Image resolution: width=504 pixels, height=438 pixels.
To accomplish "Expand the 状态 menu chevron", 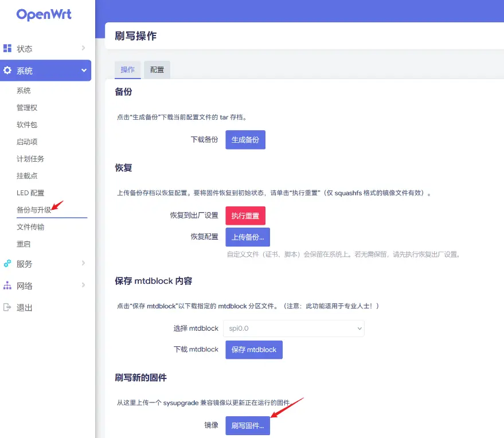I will [83, 48].
